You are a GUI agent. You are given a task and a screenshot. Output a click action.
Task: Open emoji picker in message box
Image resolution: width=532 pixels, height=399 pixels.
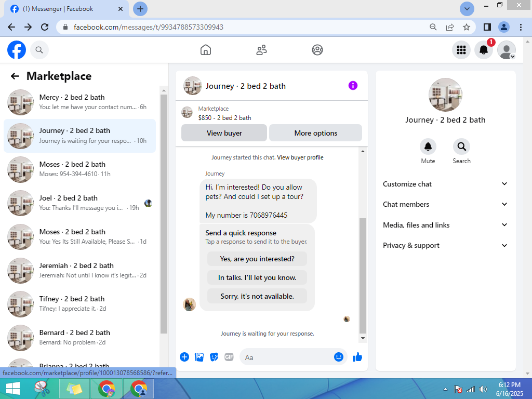point(339,357)
